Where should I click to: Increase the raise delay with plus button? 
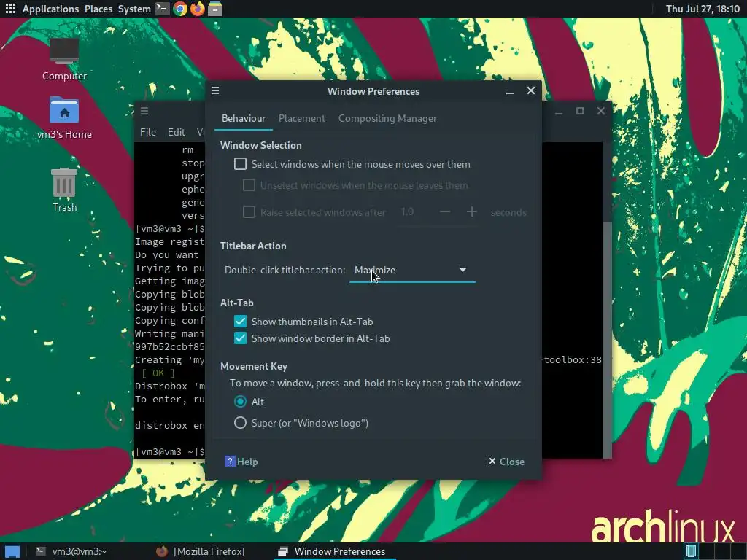472,212
